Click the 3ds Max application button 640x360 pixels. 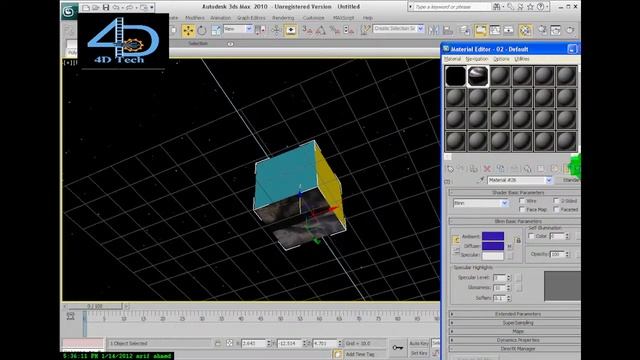click(68, 11)
